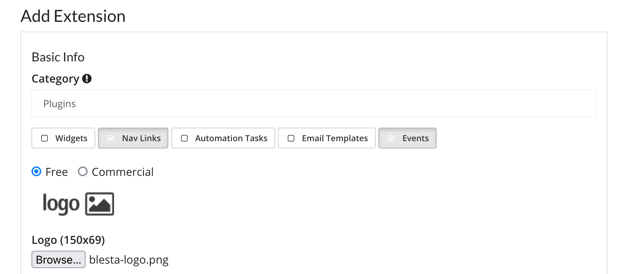Viewport: 644px width, 274px height.
Task: Click the Commercial option label text
Action: click(123, 172)
